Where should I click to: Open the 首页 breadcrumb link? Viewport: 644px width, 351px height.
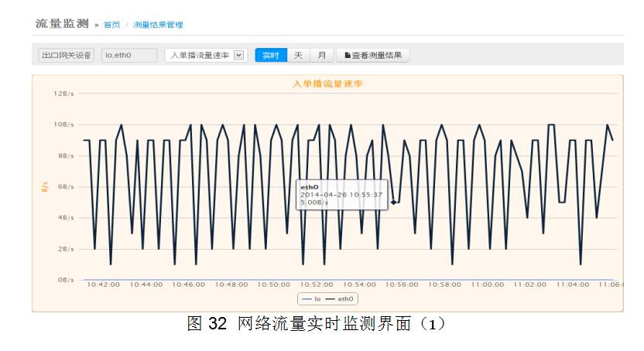(112, 26)
